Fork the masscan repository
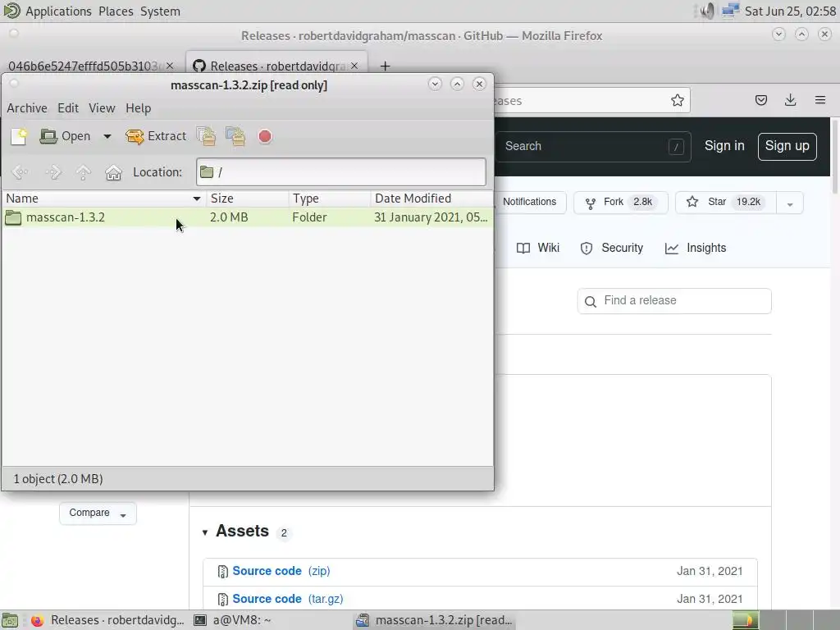840x630 pixels. click(620, 203)
